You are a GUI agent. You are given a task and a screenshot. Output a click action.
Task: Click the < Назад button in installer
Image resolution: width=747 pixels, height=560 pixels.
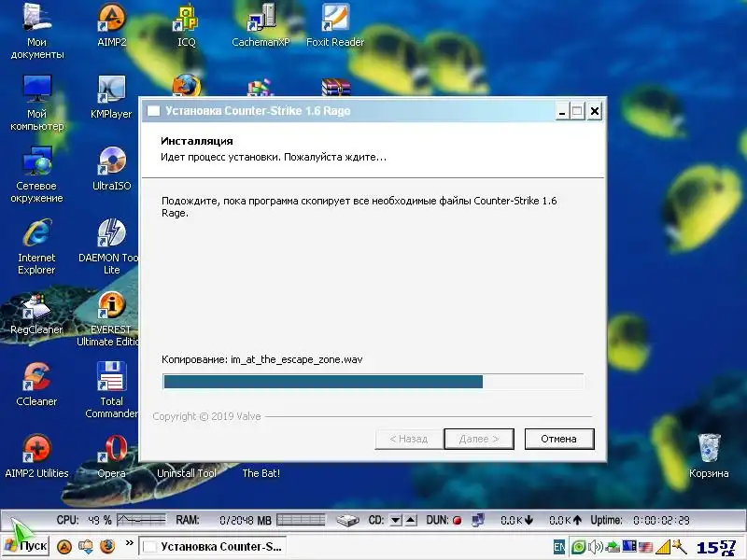[409, 439]
